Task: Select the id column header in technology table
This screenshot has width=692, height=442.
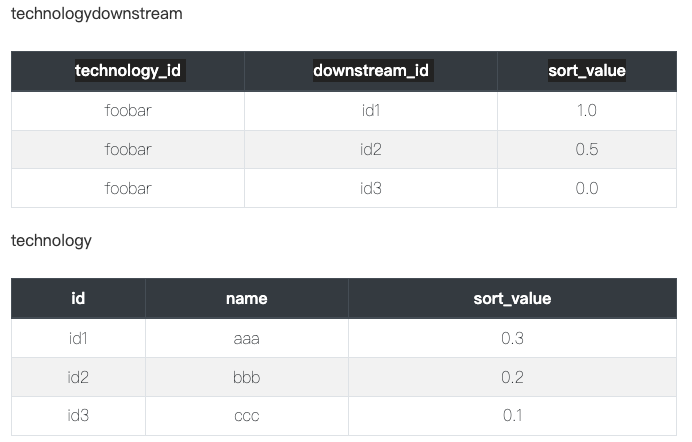Action: pyautogui.click(x=78, y=298)
